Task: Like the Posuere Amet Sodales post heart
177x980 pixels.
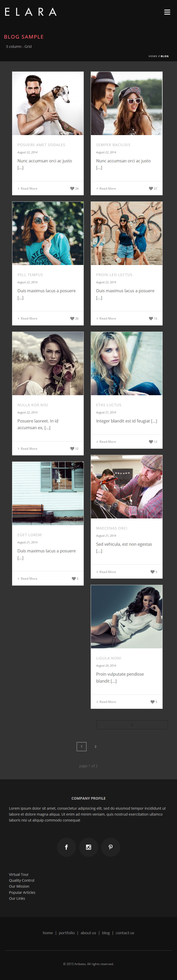Action: pos(72,188)
